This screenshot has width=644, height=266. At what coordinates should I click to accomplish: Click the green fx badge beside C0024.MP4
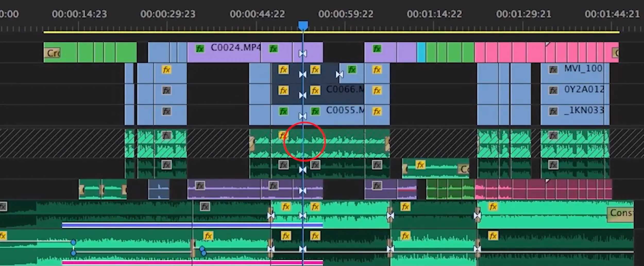coord(200,48)
